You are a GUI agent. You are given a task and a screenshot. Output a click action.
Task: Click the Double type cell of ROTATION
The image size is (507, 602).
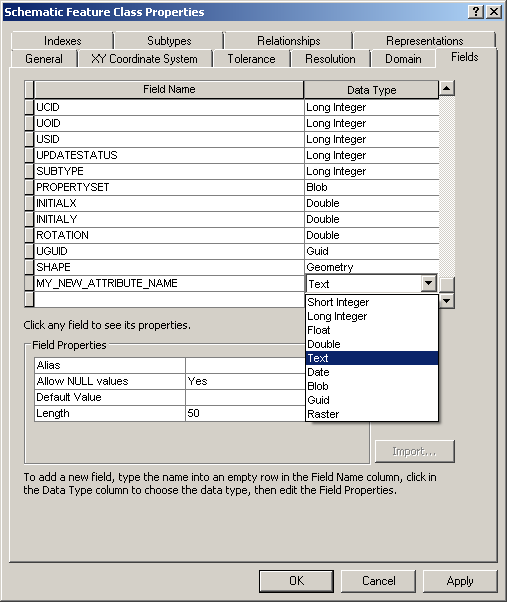click(x=372, y=235)
